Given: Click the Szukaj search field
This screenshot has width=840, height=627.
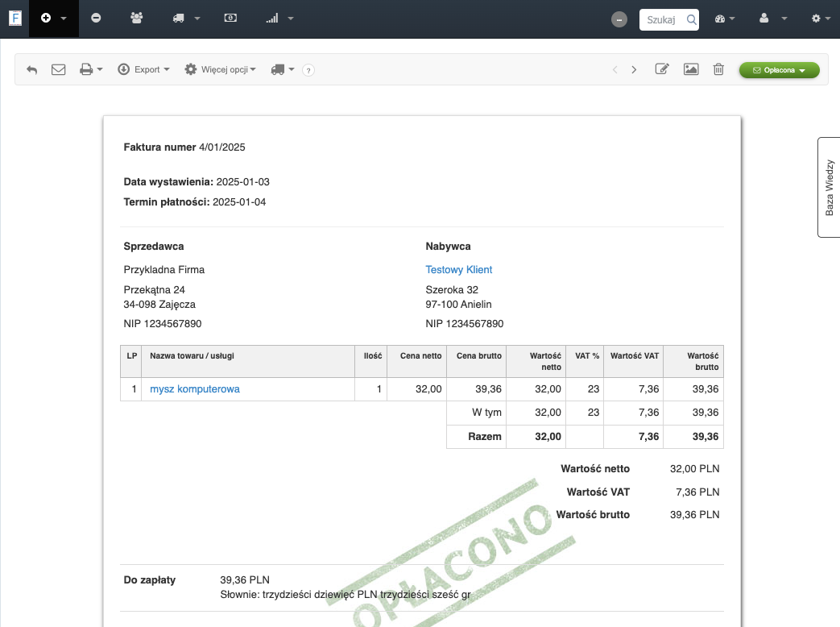Looking at the screenshot, I should (662, 20).
